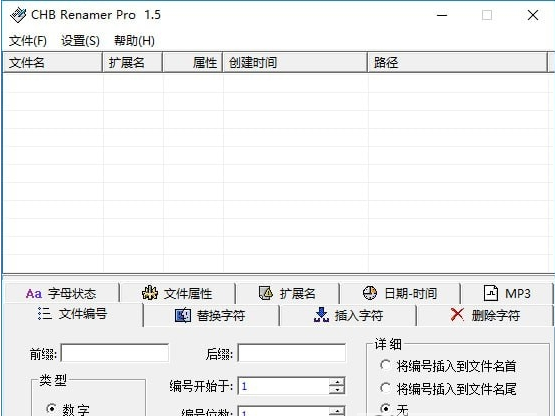Click the file icon on MP3 tab
555x416 pixels.
tap(491, 293)
